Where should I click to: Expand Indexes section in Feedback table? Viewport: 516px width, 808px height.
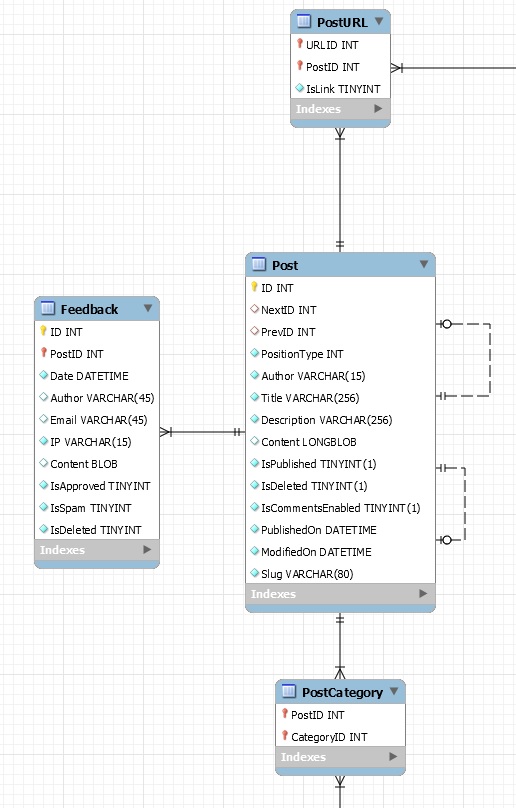click(x=147, y=549)
